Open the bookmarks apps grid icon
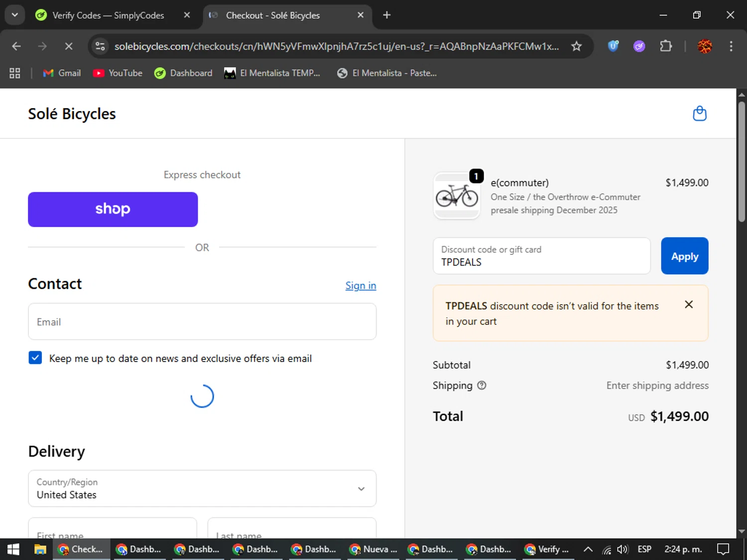This screenshot has height=560, width=747. point(15,73)
